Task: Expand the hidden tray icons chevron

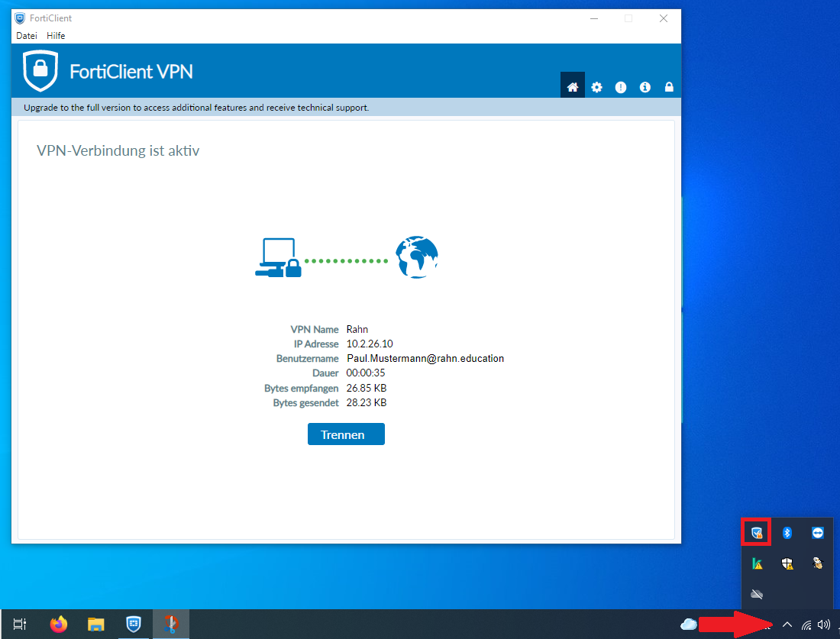Action: click(x=787, y=624)
